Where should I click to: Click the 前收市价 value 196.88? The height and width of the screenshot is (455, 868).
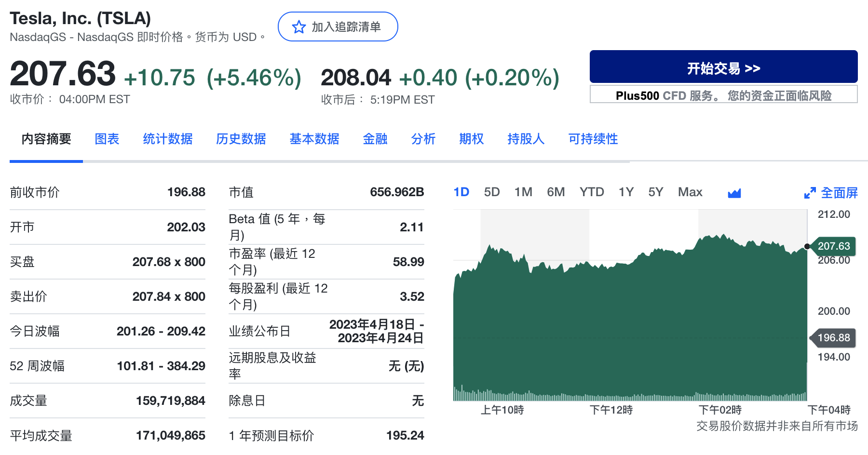point(186,192)
